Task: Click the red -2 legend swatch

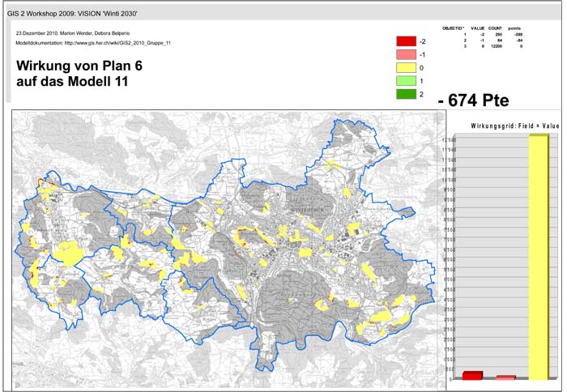Action: coord(406,41)
